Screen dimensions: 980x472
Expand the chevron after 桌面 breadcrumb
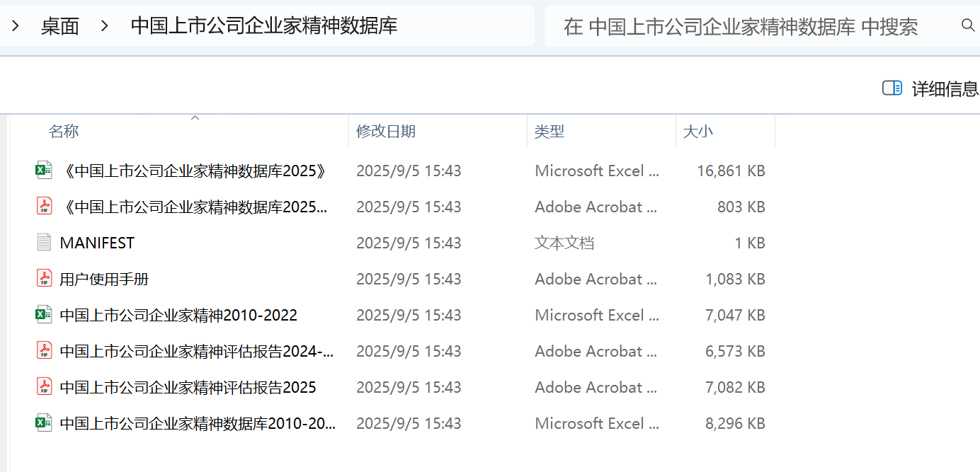tap(105, 26)
